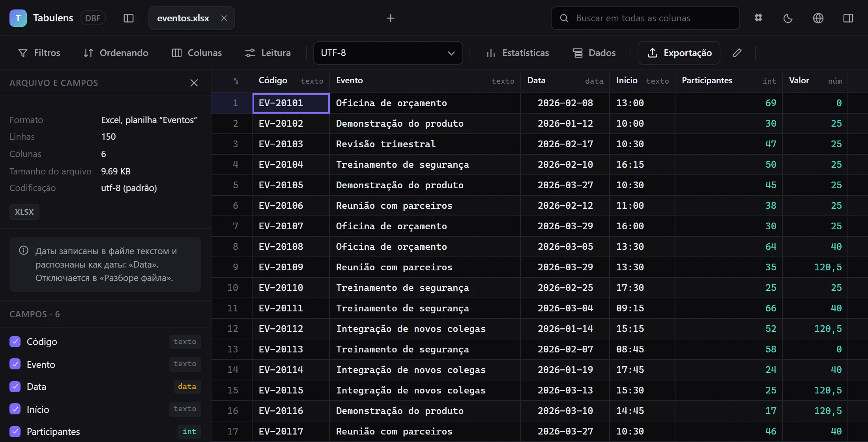Uncheck the Código field checkbox
Image resolution: width=868 pixels, height=442 pixels.
point(15,342)
